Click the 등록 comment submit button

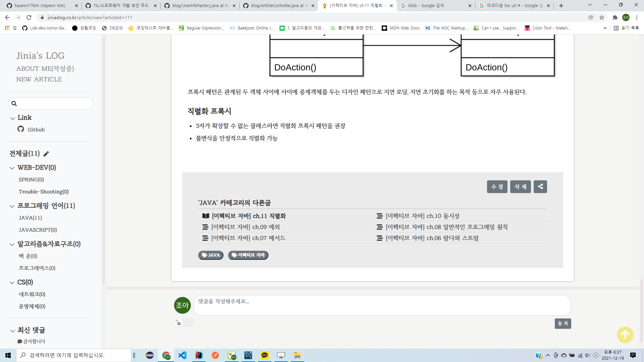coord(563,323)
